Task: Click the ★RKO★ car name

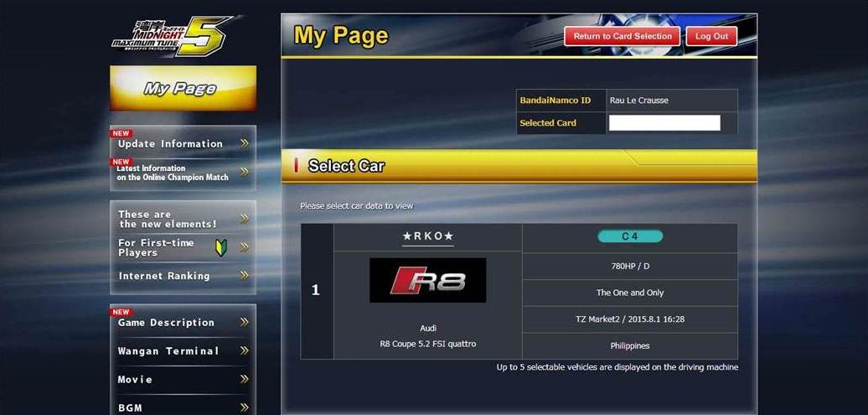Action: (428, 236)
